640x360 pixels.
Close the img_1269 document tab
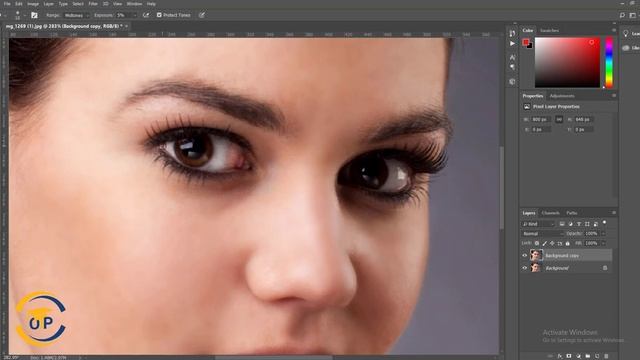click(127, 26)
